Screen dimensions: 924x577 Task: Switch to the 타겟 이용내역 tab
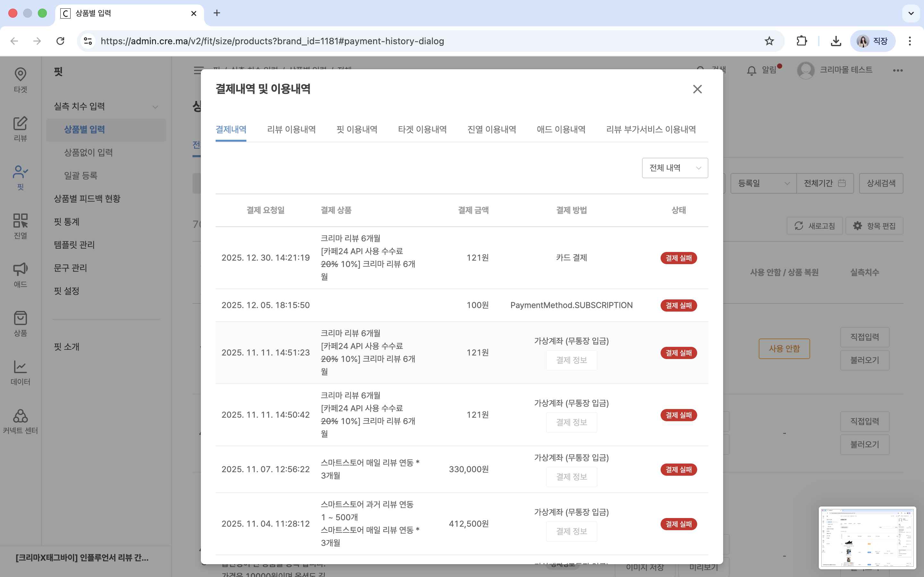[422, 129]
